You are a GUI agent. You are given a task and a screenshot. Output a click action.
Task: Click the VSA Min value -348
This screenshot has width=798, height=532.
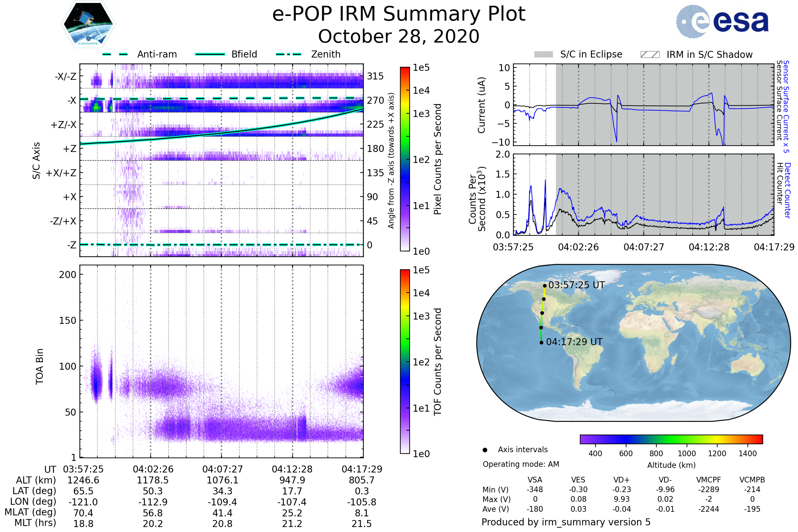(x=535, y=489)
